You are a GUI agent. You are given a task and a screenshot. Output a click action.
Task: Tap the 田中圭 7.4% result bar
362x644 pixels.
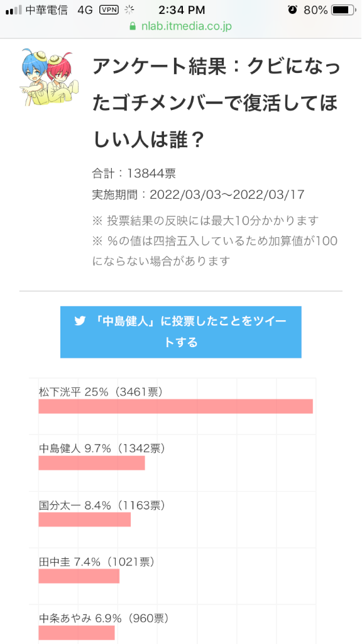[x=79, y=576]
